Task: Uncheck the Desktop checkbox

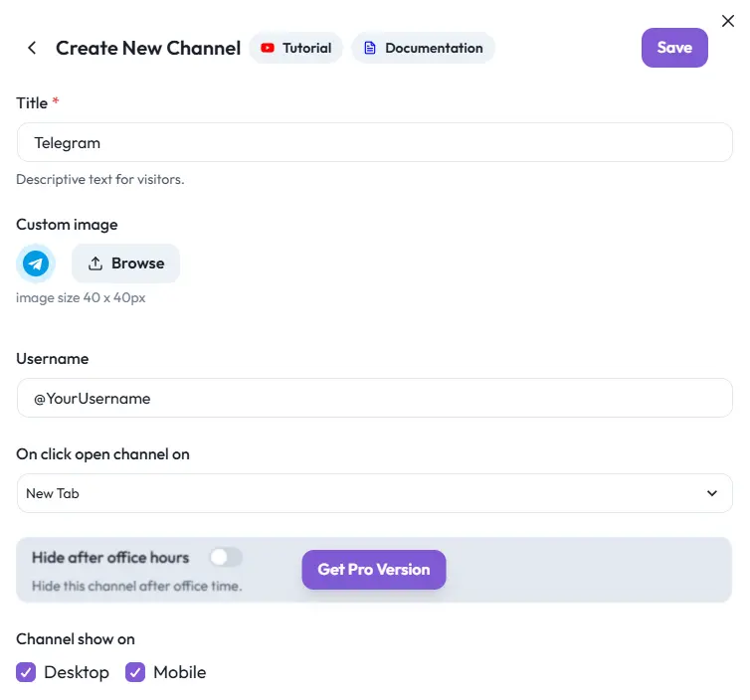Action: [26, 673]
